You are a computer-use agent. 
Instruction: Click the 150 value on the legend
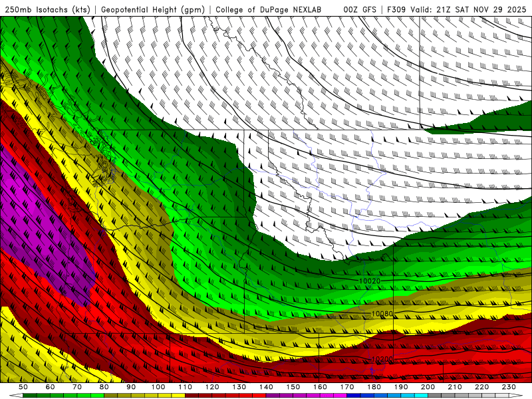click(293, 387)
